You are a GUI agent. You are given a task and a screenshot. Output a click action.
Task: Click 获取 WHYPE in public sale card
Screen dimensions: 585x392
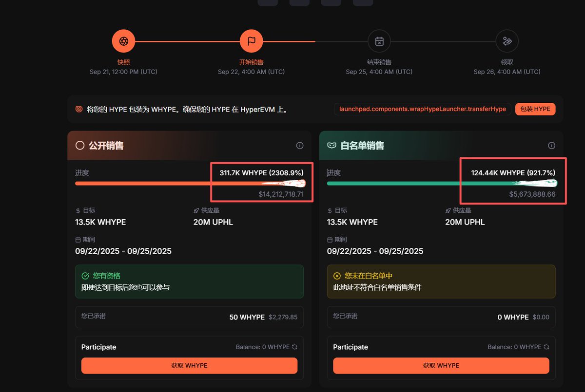189,366
